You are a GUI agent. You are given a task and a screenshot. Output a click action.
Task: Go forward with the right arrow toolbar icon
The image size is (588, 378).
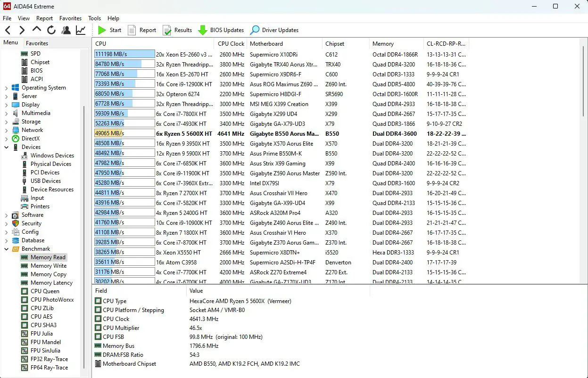tap(22, 30)
